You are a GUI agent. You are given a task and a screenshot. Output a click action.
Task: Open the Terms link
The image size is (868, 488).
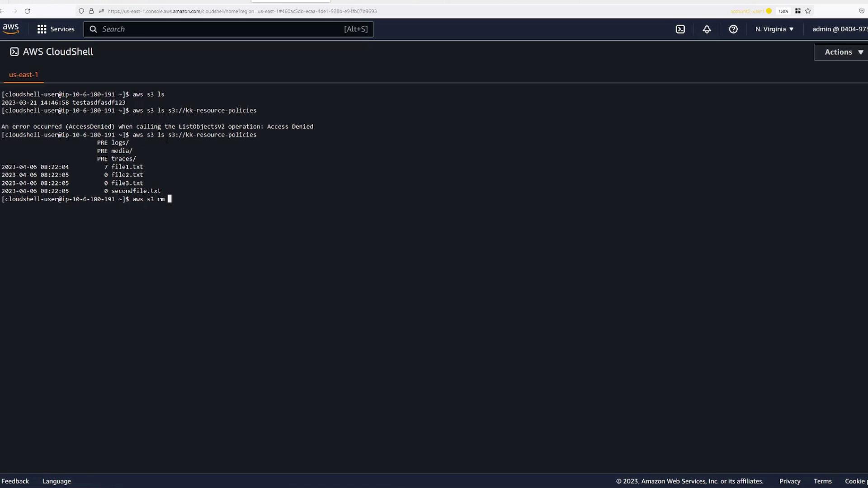tap(822, 481)
